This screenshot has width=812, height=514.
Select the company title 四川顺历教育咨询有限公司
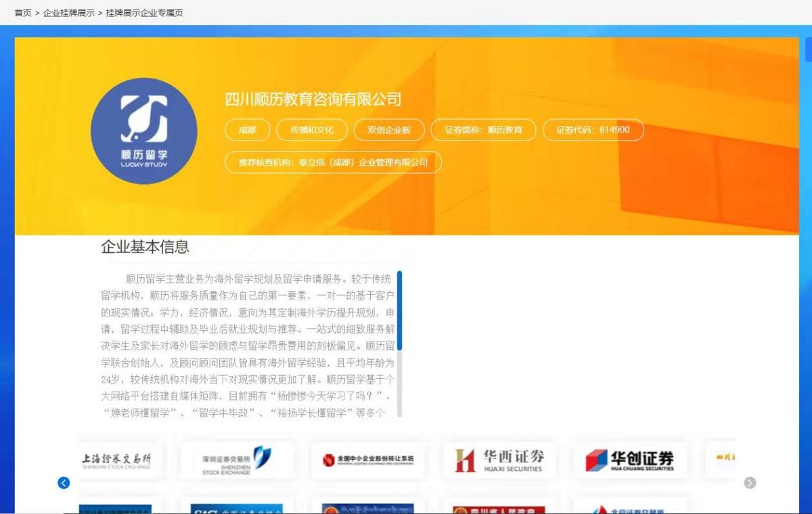click(313, 99)
